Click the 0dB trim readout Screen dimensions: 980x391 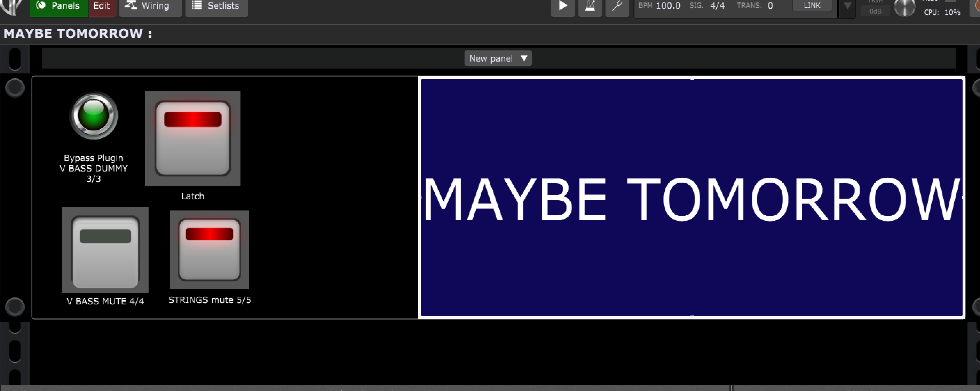pos(875,11)
